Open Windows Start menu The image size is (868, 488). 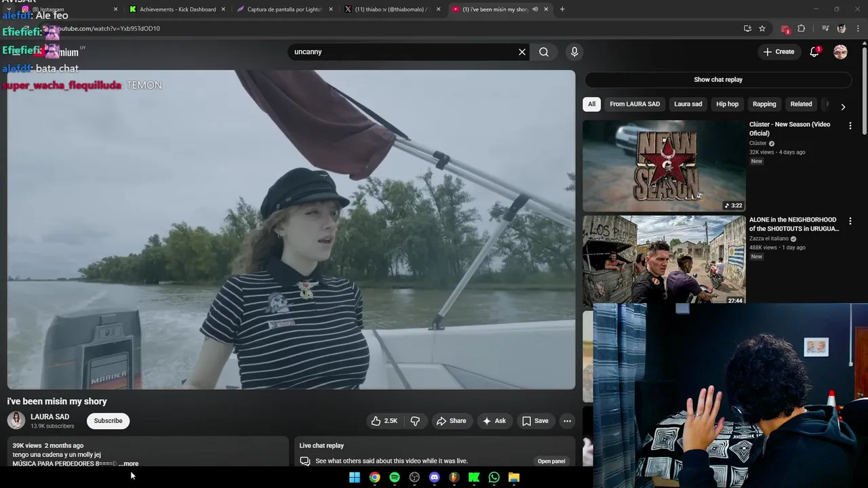[x=355, y=477]
